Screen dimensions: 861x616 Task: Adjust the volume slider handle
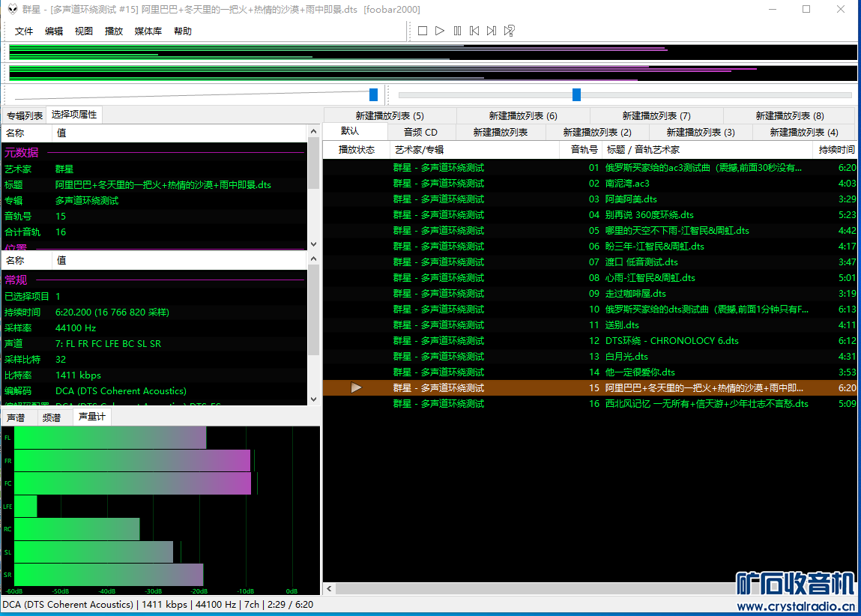coord(373,94)
